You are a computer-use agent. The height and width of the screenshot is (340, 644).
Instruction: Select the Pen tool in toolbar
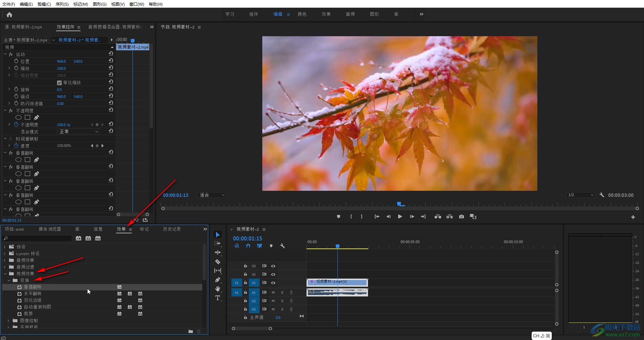pos(218,280)
